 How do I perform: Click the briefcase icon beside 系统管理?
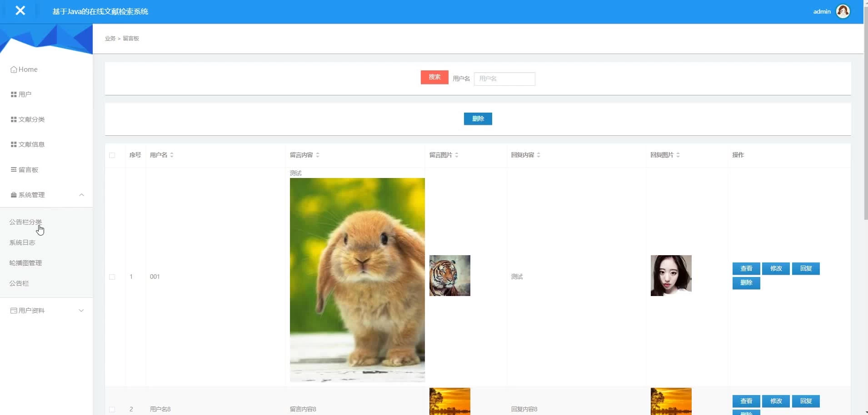[14, 195]
